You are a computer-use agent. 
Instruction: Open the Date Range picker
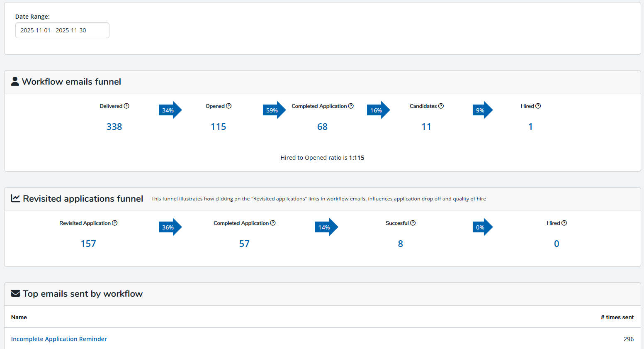click(62, 30)
